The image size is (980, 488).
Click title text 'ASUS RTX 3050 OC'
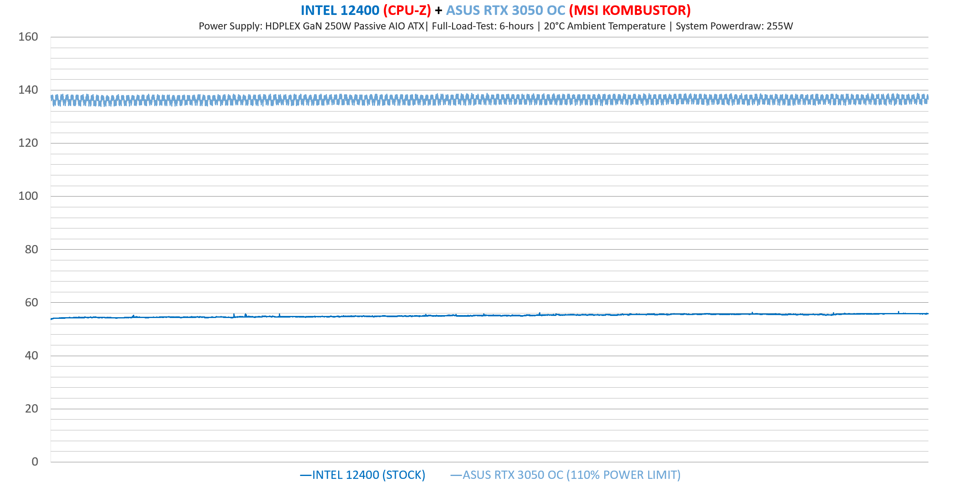tap(506, 10)
